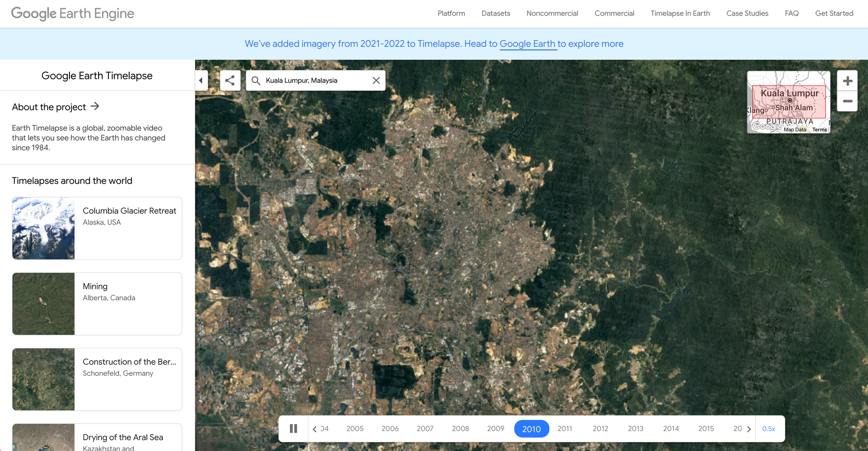The width and height of the screenshot is (868, 451).
Task: Open the Schonefeld, Germany timelapse thumbnail
Action: pos(43,379)
